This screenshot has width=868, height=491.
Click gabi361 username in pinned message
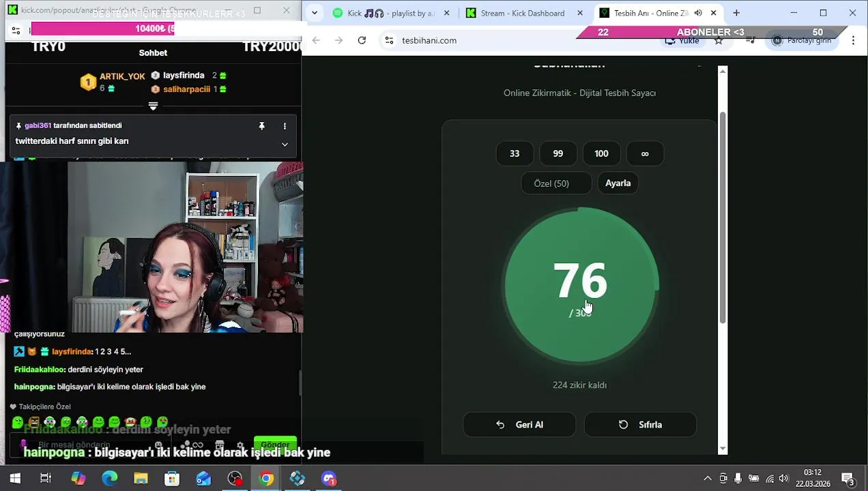38,125
